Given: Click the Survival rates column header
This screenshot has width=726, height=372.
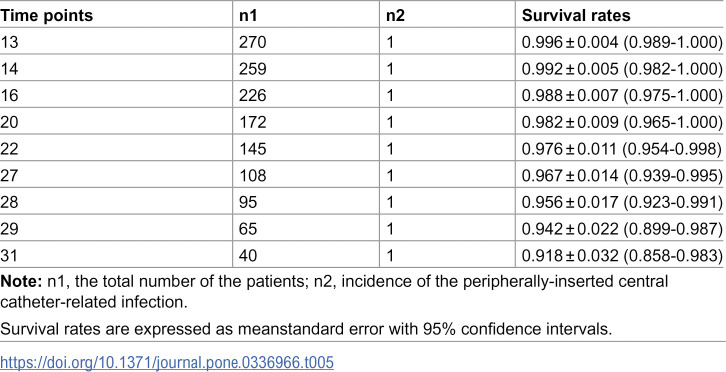Looking at the screenshot, I should (576, 16).
